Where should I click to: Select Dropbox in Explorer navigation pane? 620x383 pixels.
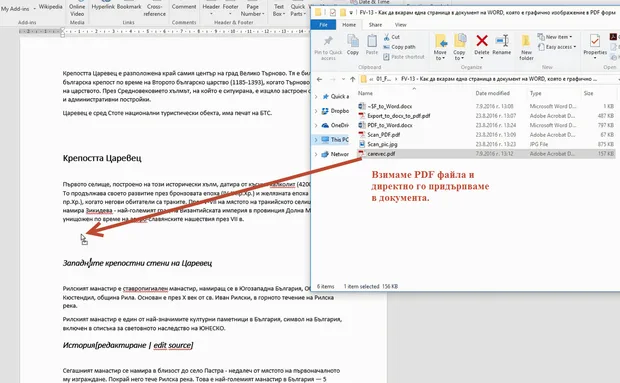pos(335,111)
